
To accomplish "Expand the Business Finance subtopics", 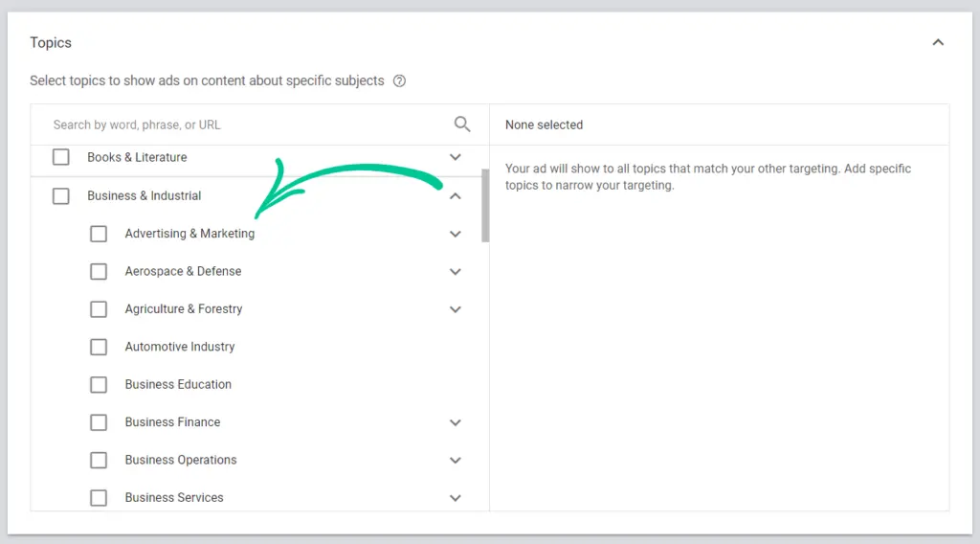I will click(x=456, y=422).
